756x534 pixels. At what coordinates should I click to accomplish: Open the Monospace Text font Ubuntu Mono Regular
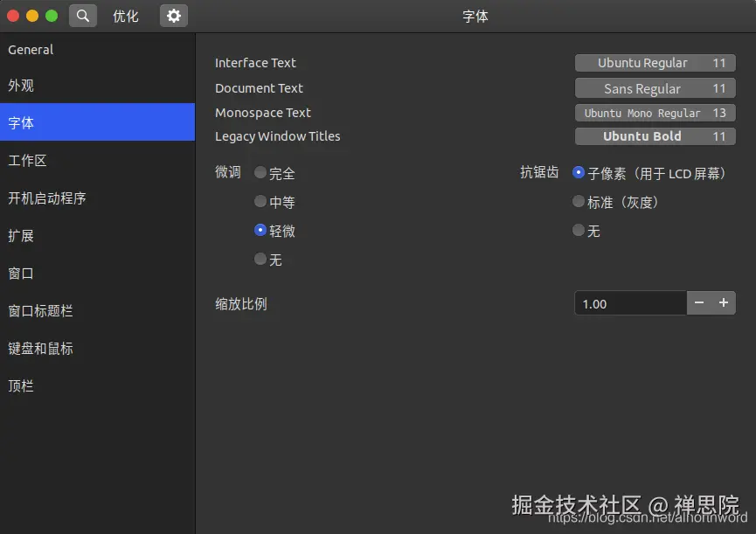654,112
